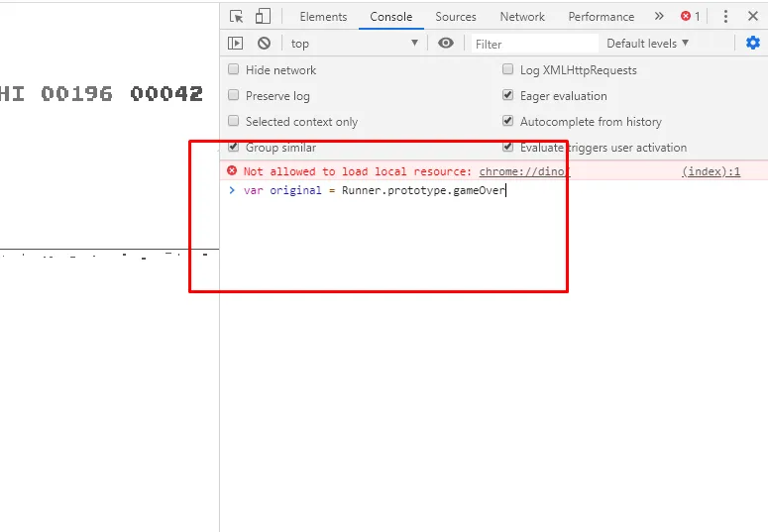Uncheck Evaluate triggers user activation checkbox
This screenshot has width=768, height=532.
click(508, 147)
